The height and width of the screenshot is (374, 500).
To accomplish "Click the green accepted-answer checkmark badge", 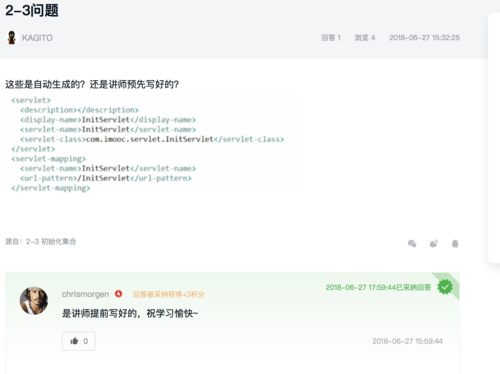I will point(445,287).
